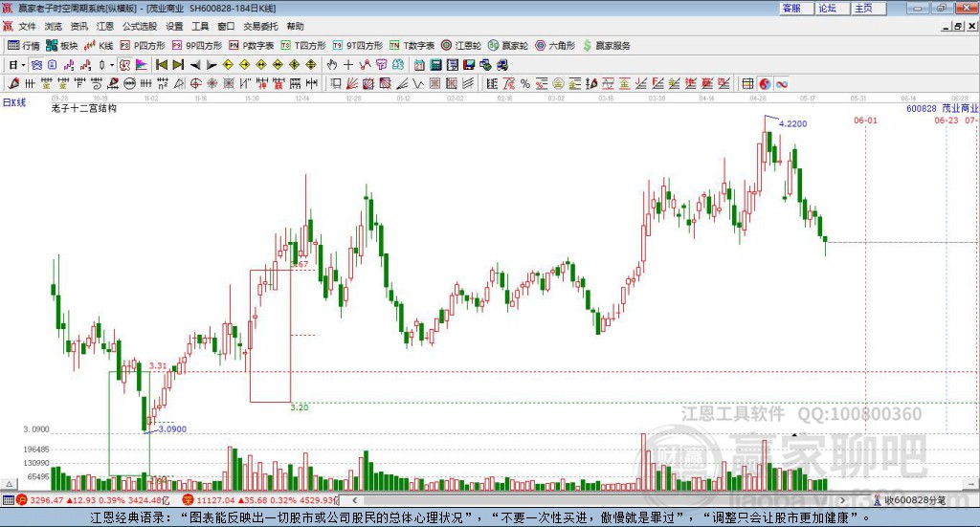The width and height of the screenshot is (980, 527).
Task: Open the 行情 quotes toolbar button
Action: pyautogui.click(x=23, y=46)
